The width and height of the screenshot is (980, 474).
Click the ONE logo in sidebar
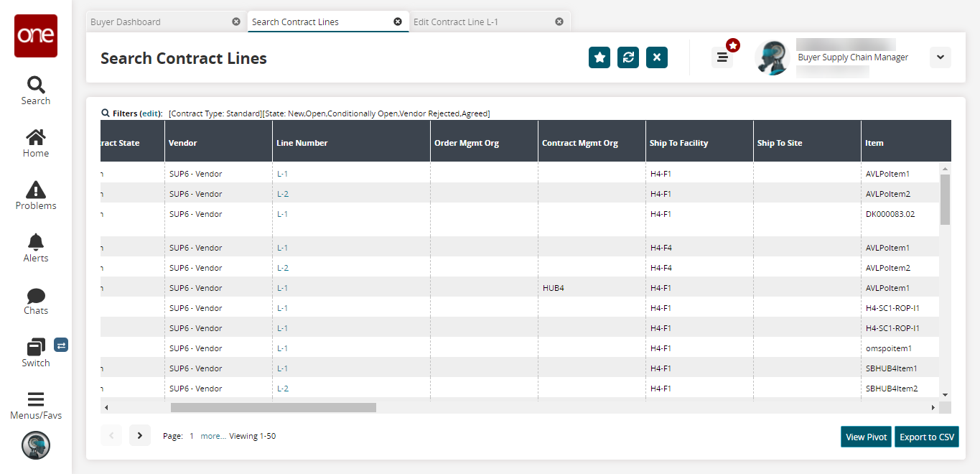coord(36,36)
